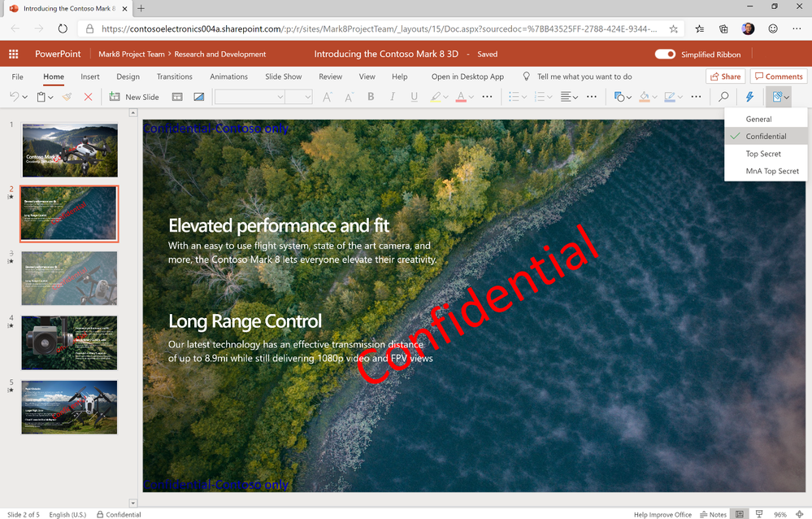The height and width of the screenshot is (519, 812).
Task: Add page to favorites star icon
Action: click(x=673, y=29)
